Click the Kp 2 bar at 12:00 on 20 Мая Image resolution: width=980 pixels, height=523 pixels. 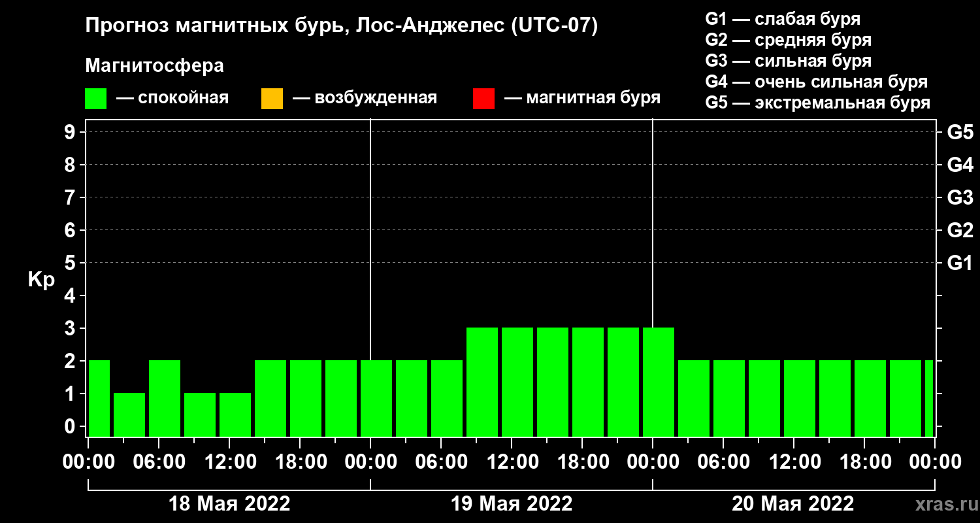tap(800, 398)
